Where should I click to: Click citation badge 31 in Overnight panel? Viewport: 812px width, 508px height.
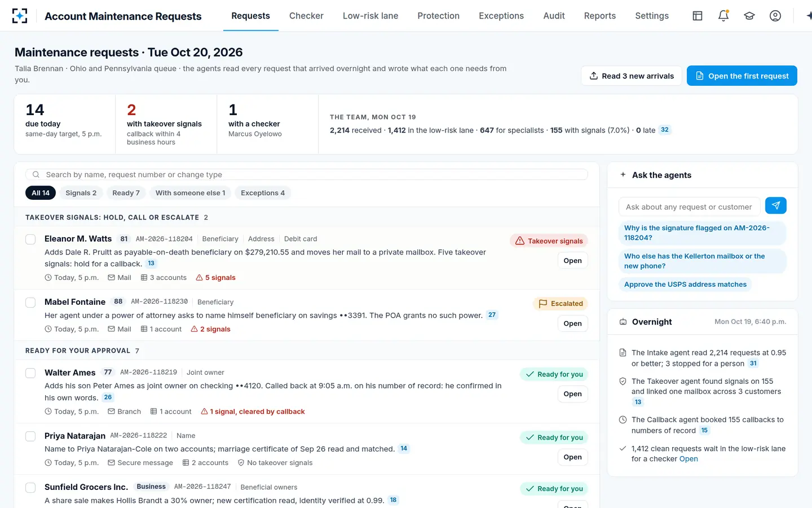753,364
